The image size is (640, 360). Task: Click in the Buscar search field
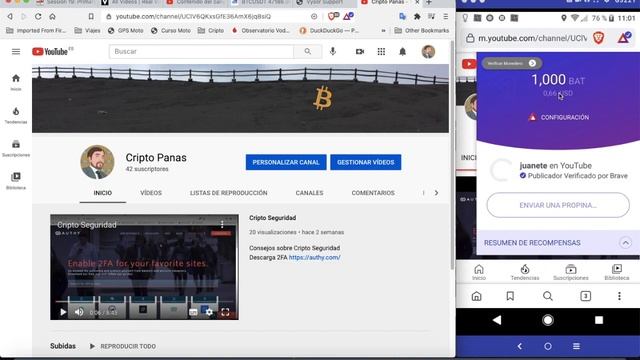click(x=201, y=51)
